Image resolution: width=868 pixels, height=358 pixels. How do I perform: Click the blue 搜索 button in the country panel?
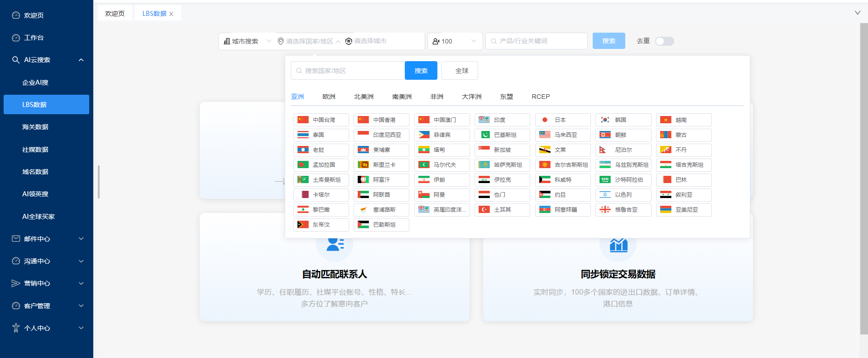point(421,71)
